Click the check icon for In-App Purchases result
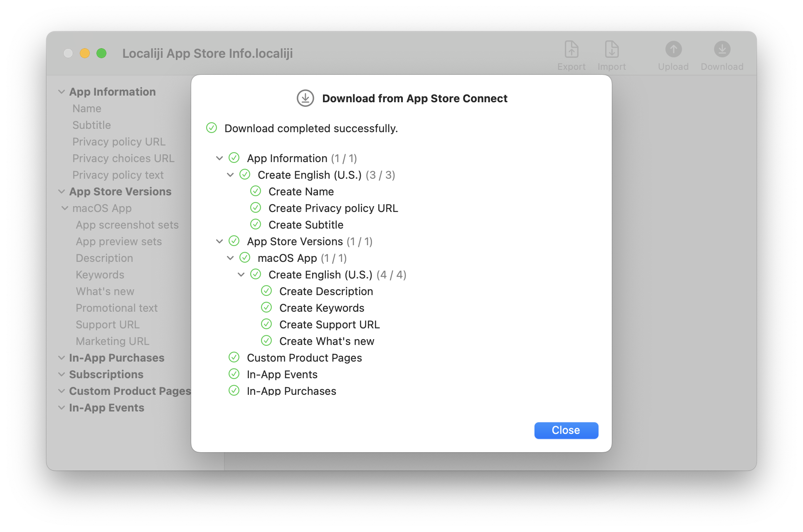Viewport: 803px width, 532px height. (x=234, y=391)
